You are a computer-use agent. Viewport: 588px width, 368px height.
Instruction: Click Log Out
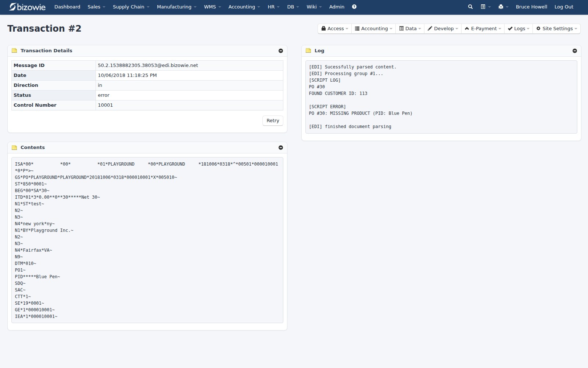[564, 7]
